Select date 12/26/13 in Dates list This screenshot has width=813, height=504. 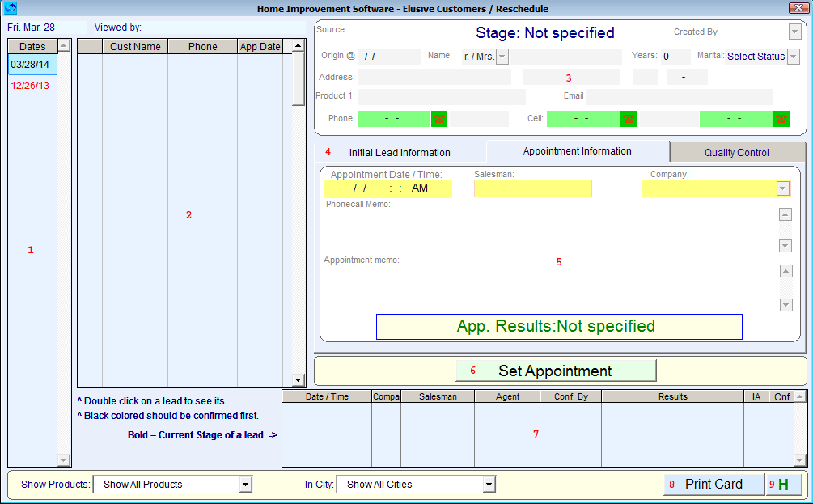[x=32, y=86]
